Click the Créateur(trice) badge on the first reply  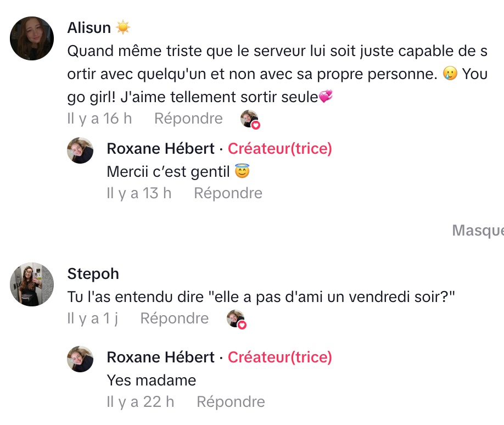(279, 148)
